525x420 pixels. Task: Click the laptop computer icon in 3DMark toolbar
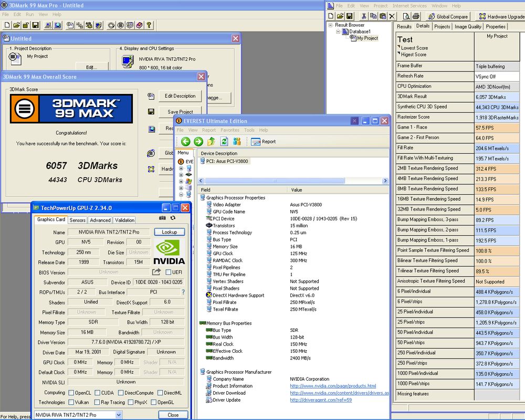(48, 25)
